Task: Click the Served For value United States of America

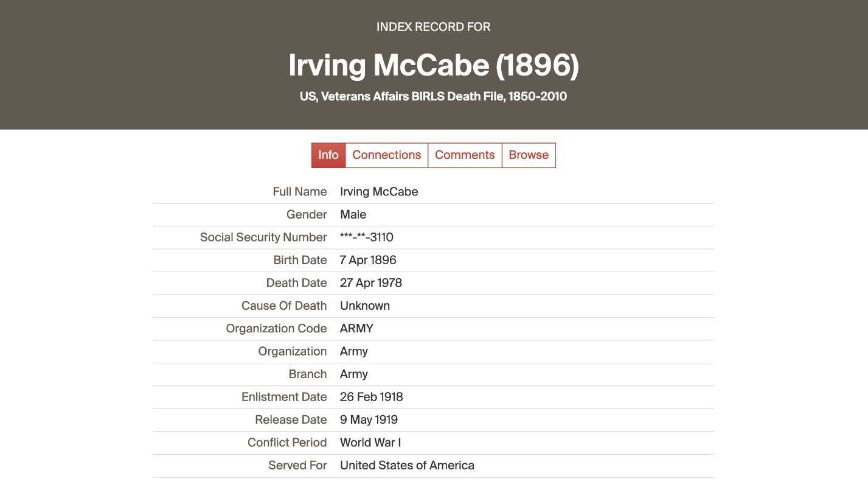Action: point(407,466)
